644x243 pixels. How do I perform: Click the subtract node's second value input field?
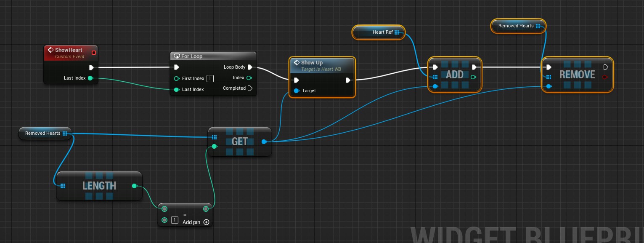175,220
